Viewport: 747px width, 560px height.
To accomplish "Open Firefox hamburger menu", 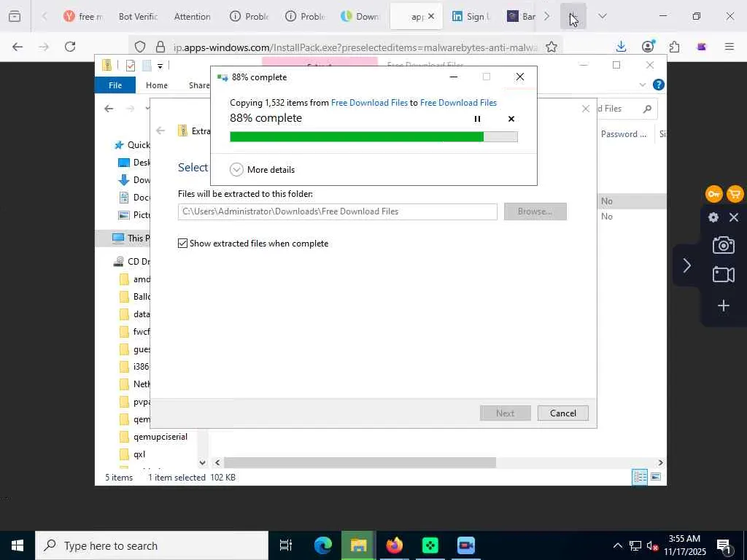I will pos(729,47).
